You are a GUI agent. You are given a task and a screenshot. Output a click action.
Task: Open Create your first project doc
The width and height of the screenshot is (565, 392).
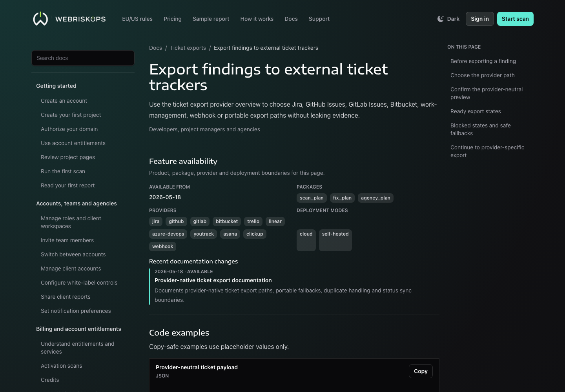click(71, 115)
